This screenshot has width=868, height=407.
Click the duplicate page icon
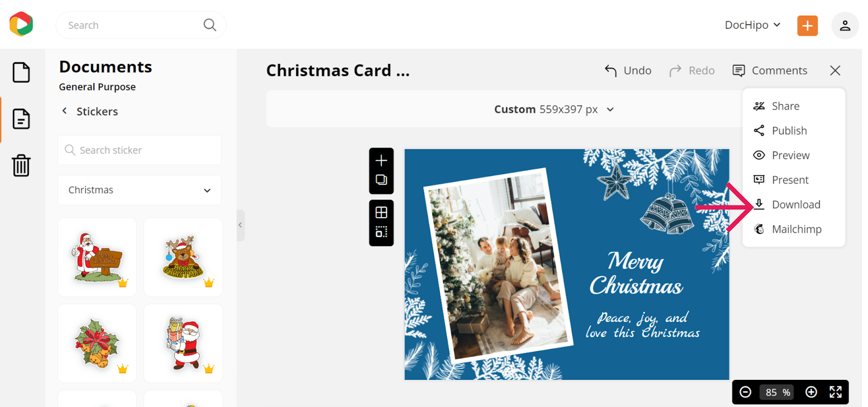[381, 180]
